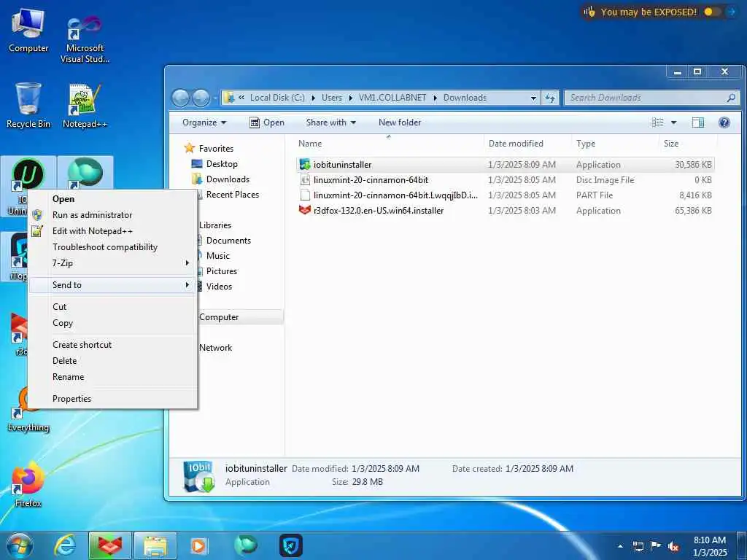Switch to the r3dfox taskbar button
747x560 pixels.
109,545
